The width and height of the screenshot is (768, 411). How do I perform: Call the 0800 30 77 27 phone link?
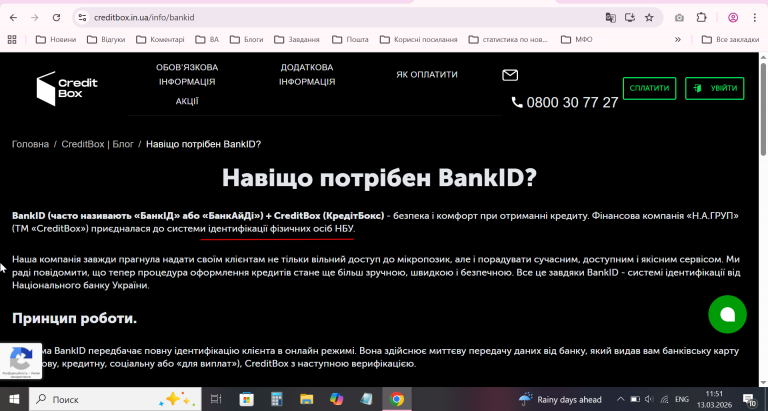click(x=565, y=102)
